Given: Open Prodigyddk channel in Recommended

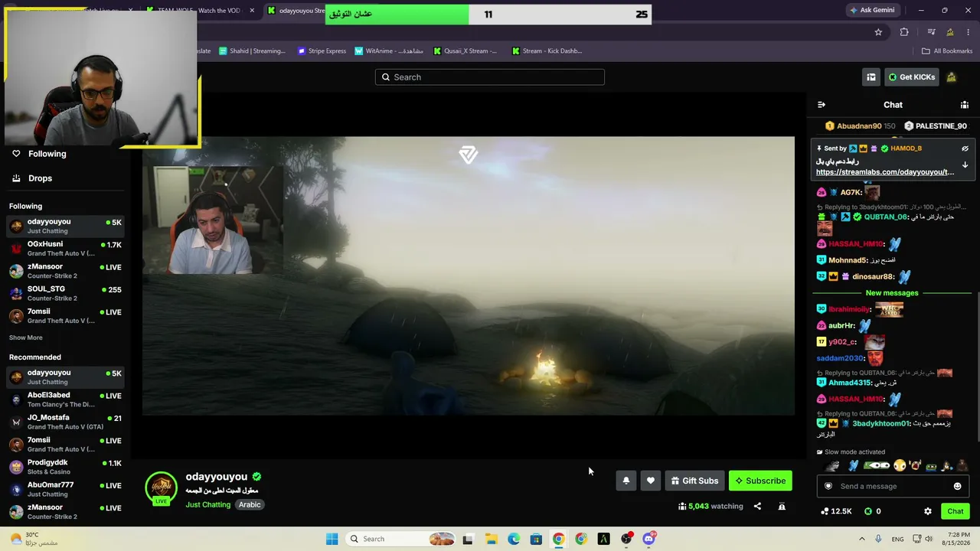Looking at the screenshot, I should coord(65,467).
